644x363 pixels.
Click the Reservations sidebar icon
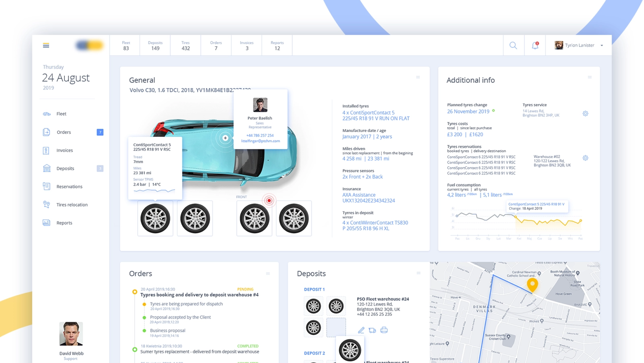point(46,185)
